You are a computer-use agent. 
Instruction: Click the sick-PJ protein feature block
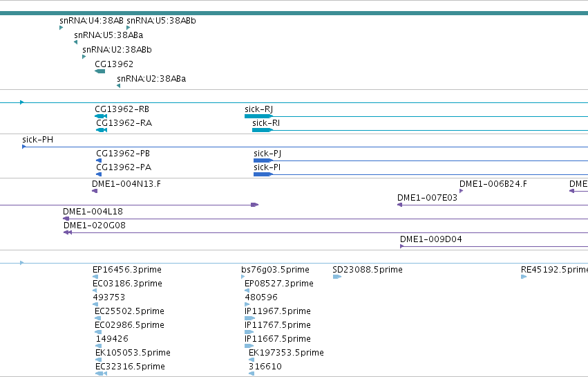click(x=263, y=160)
